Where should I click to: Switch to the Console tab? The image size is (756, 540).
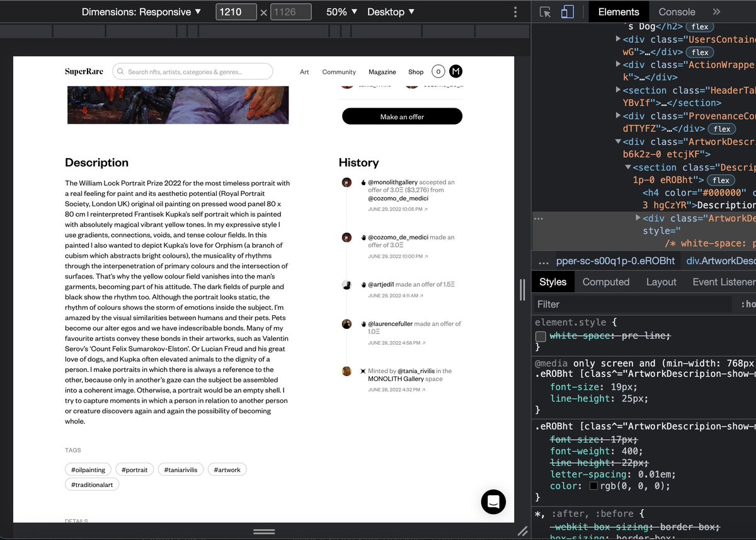tap(677, 12)
